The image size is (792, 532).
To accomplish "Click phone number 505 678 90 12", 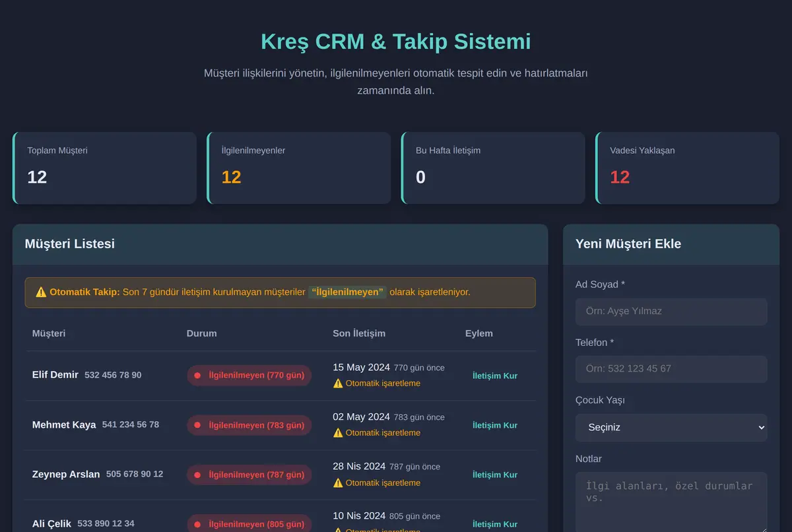I will (135, 474).
